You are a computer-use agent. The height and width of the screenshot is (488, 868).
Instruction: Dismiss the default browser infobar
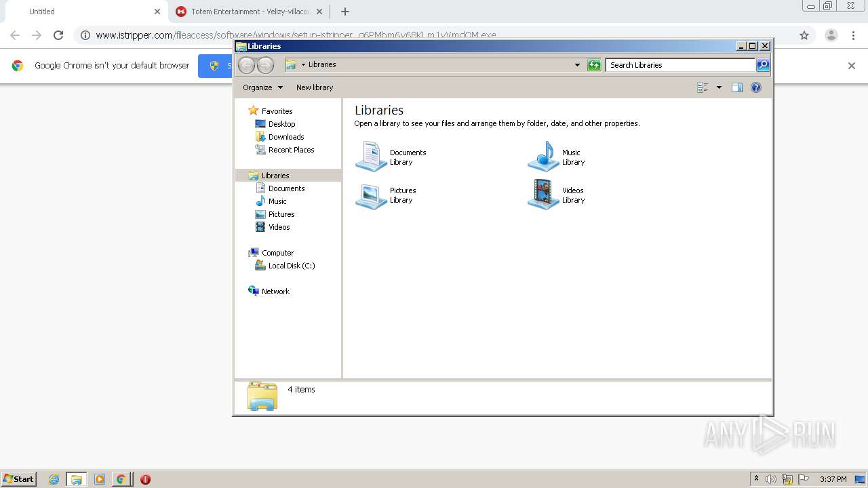852,66
